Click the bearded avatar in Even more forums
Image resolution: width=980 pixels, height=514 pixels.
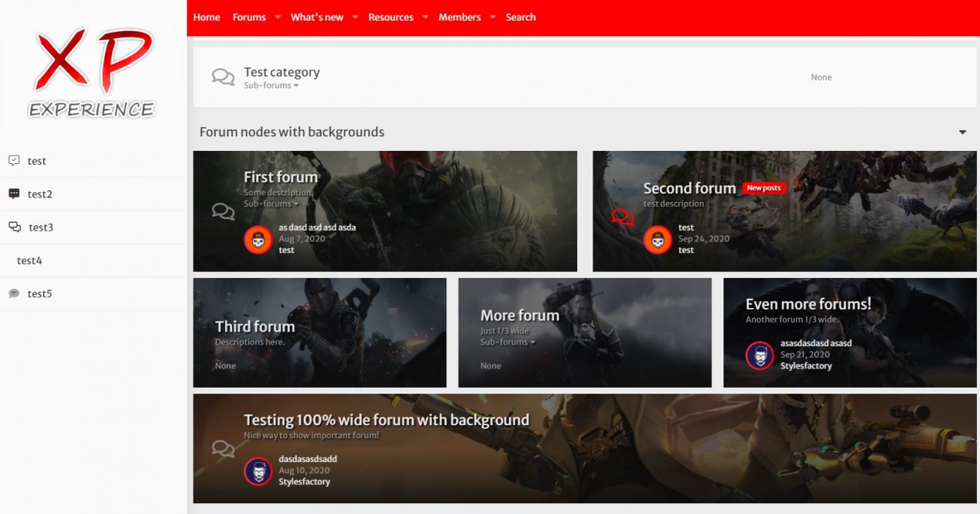[x=759, y=355]
